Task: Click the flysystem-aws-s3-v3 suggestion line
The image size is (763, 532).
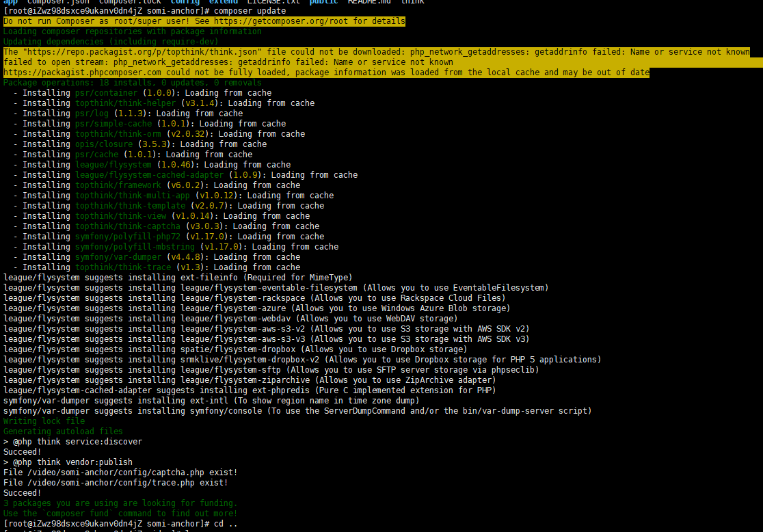Action: [x=267, y=338]
